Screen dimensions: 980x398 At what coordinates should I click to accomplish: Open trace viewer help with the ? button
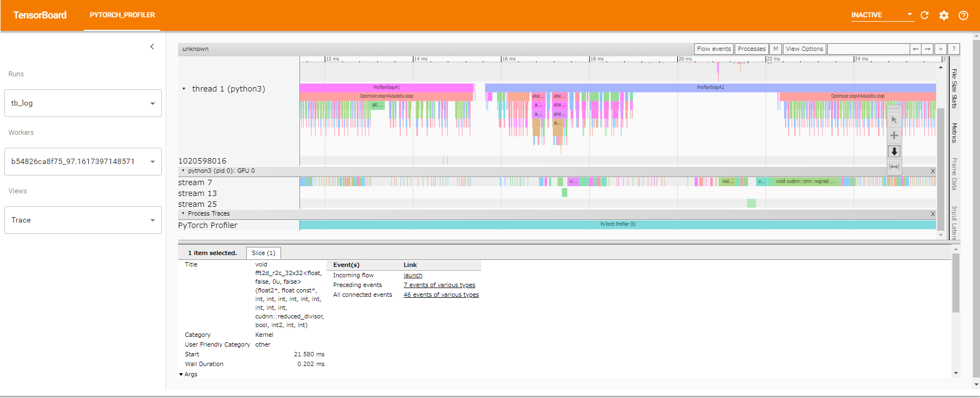click(953, 49)
